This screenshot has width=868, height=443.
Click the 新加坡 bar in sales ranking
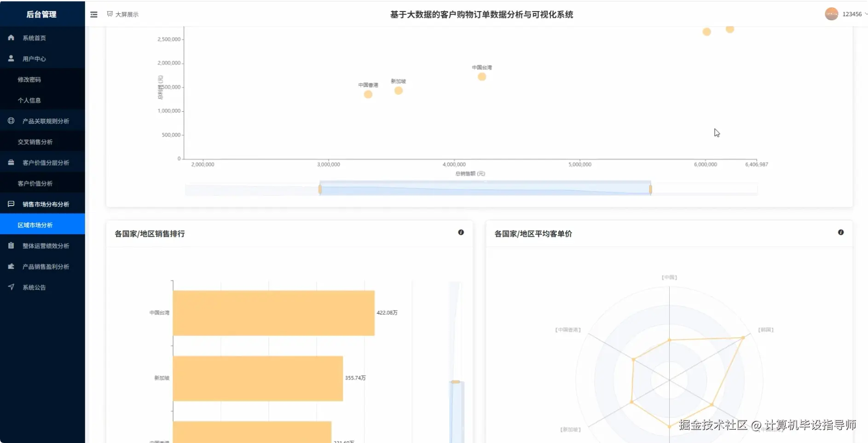click(258, 378)
